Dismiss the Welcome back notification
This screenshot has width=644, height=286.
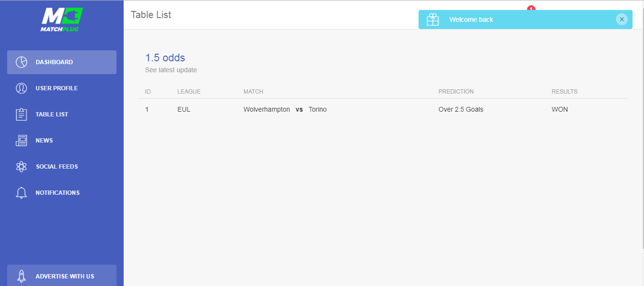622,19
